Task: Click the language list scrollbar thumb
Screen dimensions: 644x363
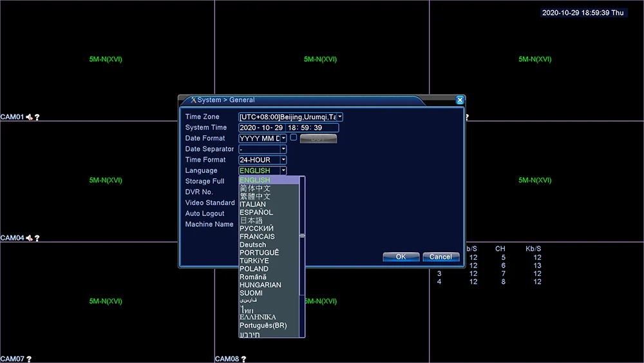Action: [302, 236]
